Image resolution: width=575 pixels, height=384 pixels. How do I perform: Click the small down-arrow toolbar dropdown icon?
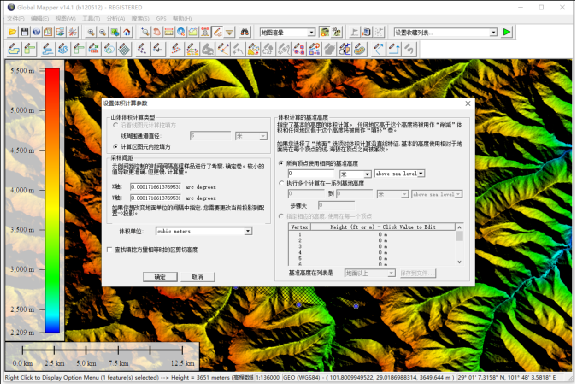point(230,32)
